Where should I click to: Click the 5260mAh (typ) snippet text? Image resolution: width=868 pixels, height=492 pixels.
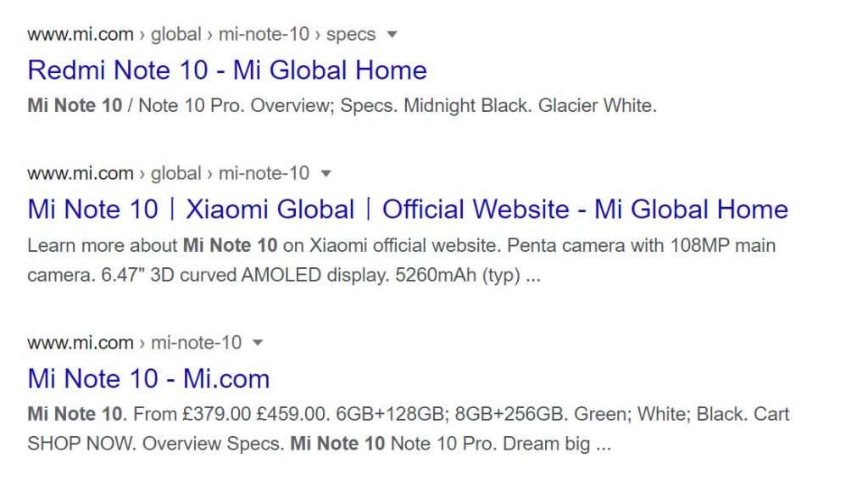tap(457, 275)
